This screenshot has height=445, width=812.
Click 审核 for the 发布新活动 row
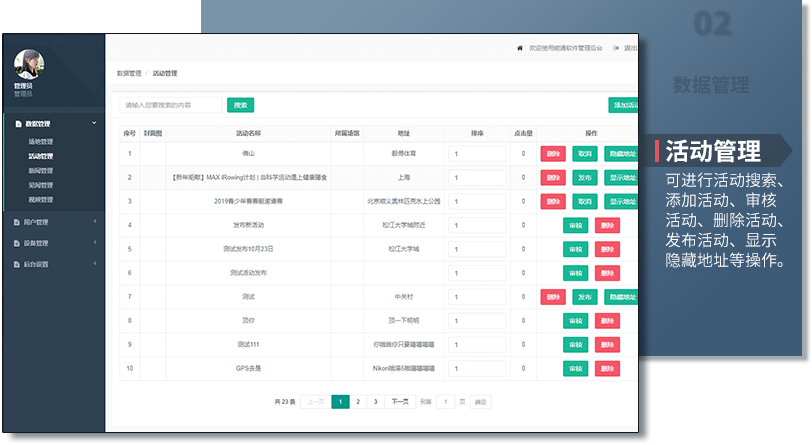pos(575,225)
